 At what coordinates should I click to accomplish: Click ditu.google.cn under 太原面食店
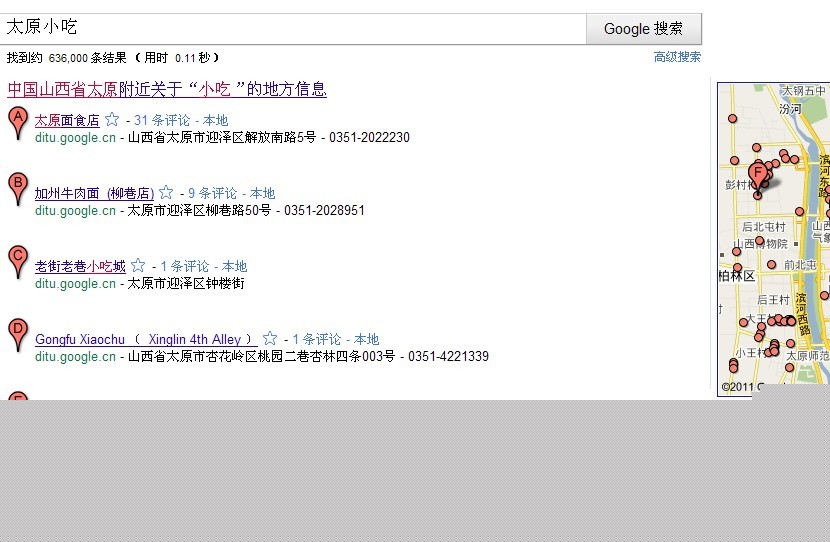[x=75, y=138]
